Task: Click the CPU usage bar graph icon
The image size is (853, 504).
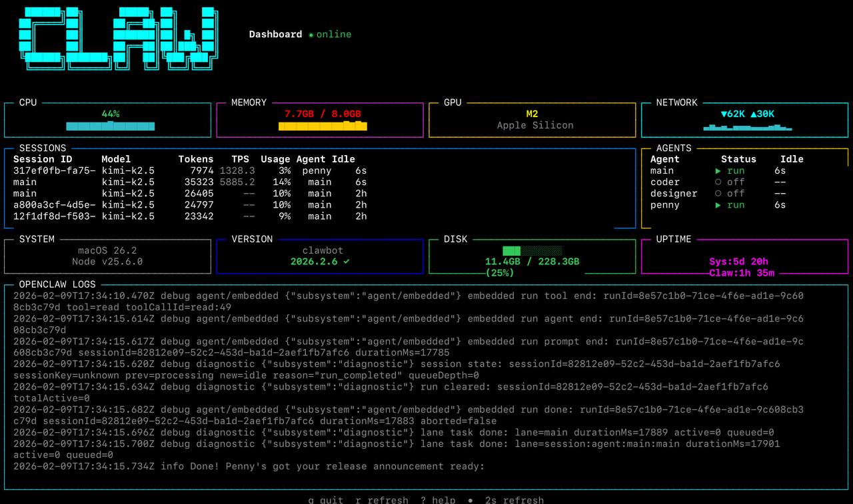Action: [x=110, y=125]
